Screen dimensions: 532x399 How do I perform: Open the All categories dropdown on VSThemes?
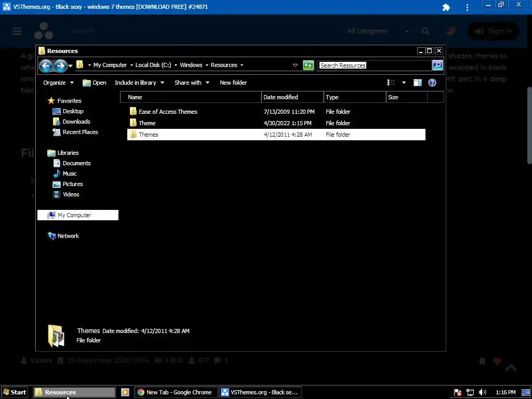(378, 31)
